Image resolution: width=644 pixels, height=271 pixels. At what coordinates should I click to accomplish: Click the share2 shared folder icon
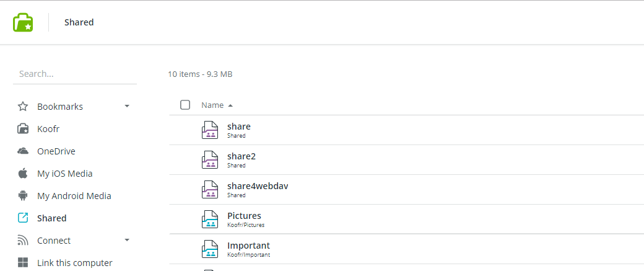point(210,160)
